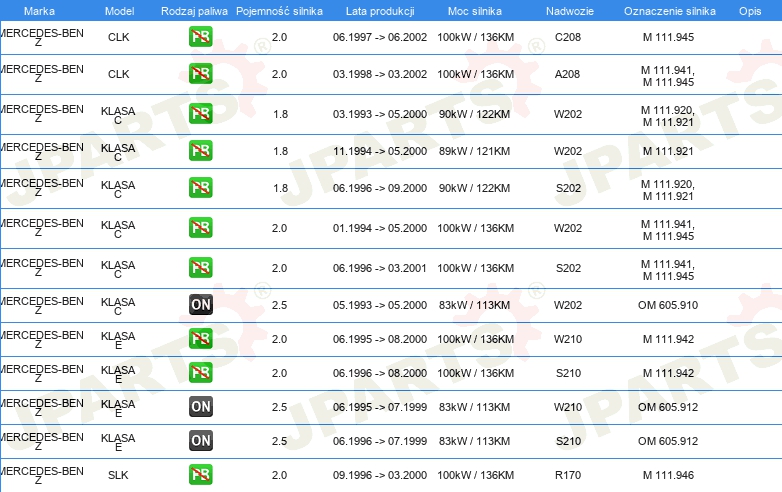Select Model column header
Screen dimensions: 782x492
[x=119, y=11]
